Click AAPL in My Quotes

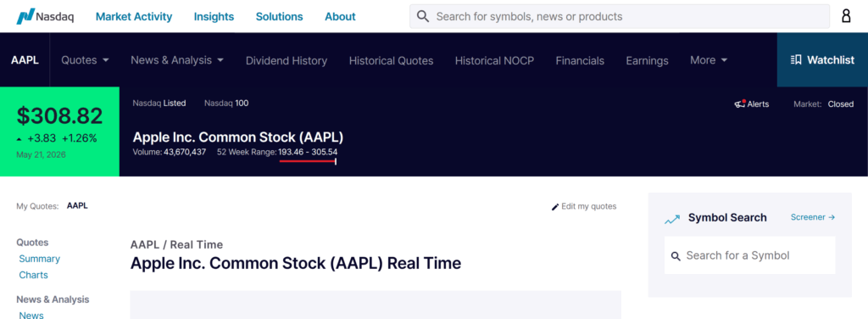point(77,206)
